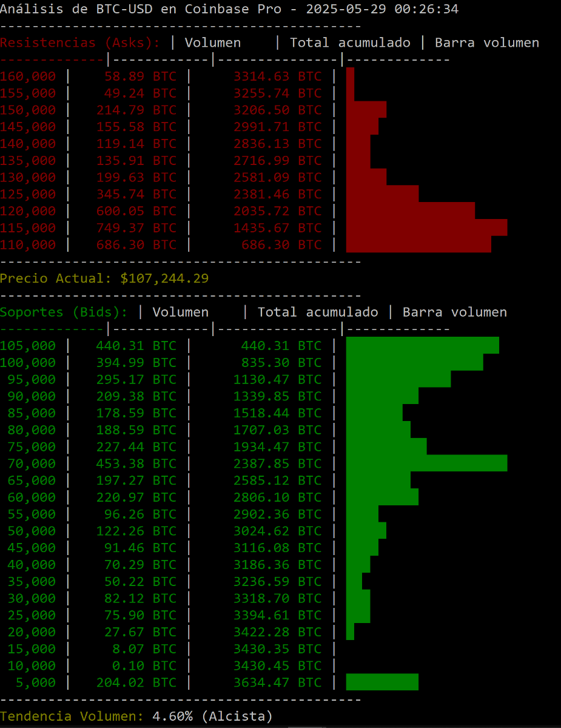Select the cumulative total 3024.62 BTC

click(x=278, y=531)
